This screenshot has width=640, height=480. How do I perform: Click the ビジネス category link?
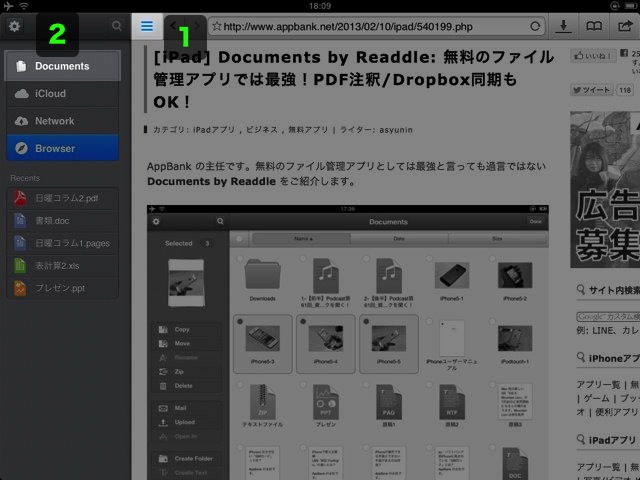point(262,130)
